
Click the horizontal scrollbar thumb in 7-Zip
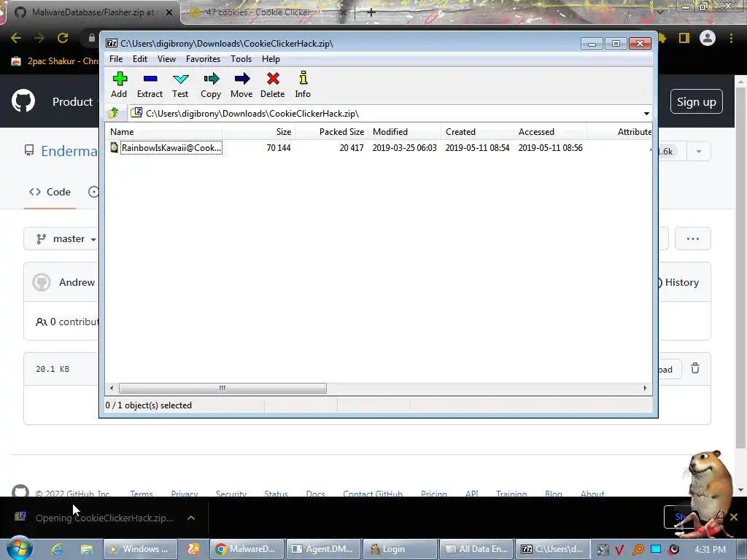222,388
